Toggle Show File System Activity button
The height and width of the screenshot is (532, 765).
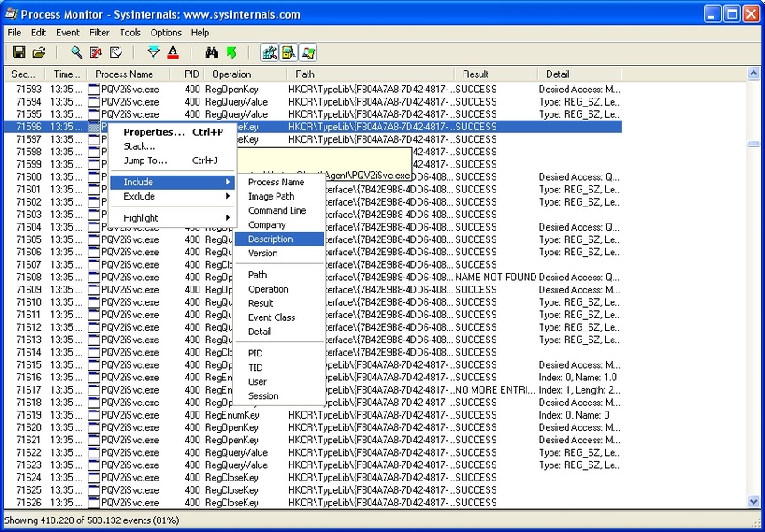point(289,52)
